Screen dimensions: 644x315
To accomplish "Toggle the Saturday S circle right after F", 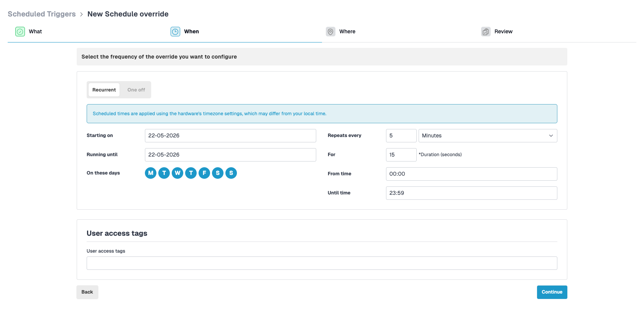I will tap(218, 173).
